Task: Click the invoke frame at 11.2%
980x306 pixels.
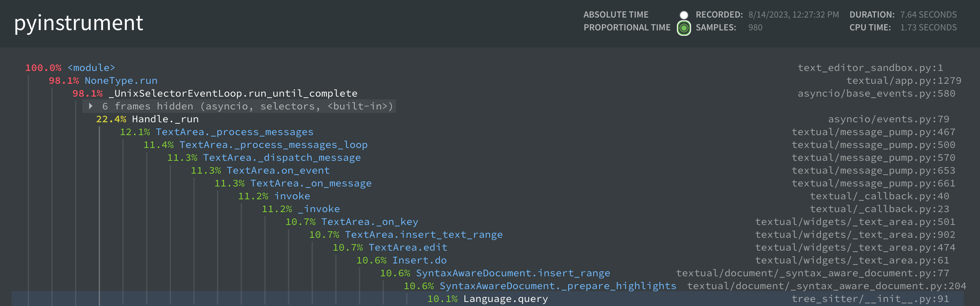Action: click(292, 196)
